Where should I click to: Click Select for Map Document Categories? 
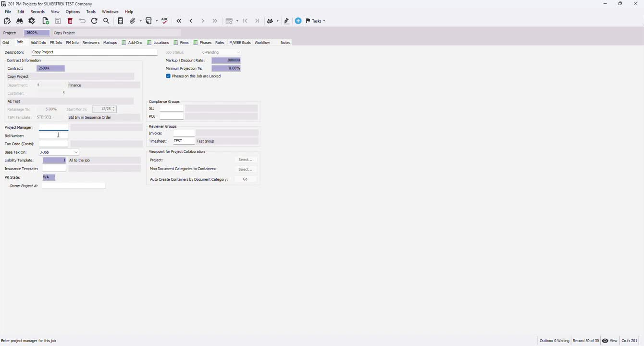click(245, 169)
